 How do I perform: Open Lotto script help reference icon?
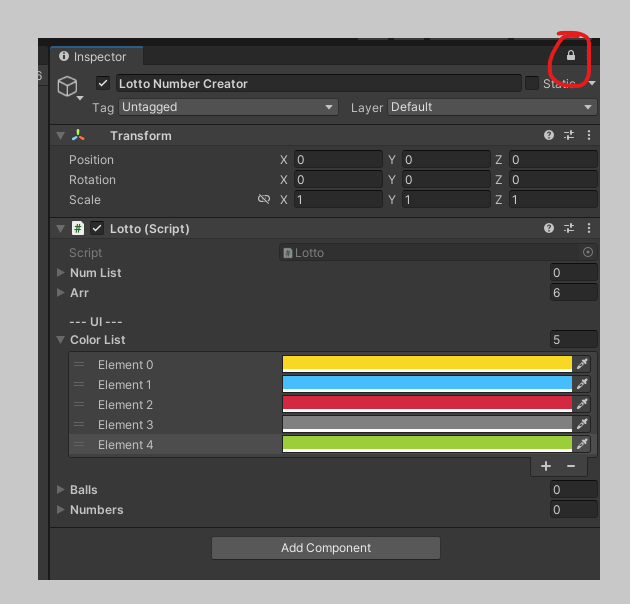(x=548, y=228)
